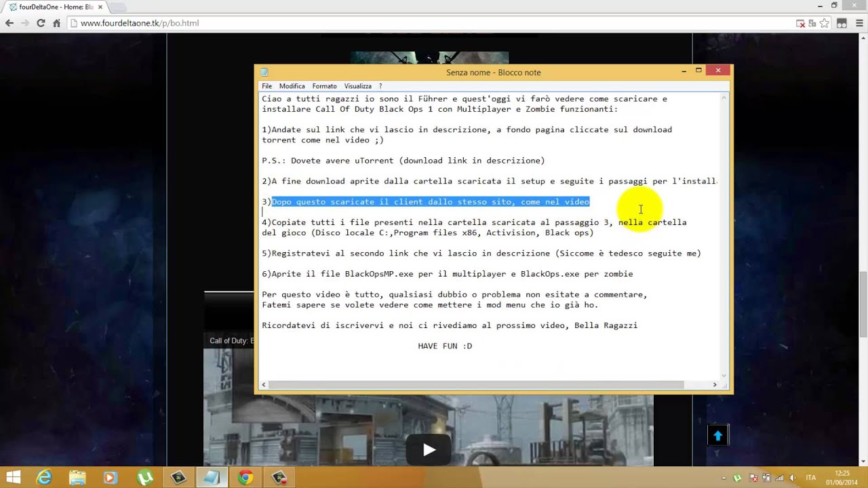Image resolution: width=868 pixels, height=488 pixels.
Task: Open the Windows Start button
Action: click(x=13, y=478)
